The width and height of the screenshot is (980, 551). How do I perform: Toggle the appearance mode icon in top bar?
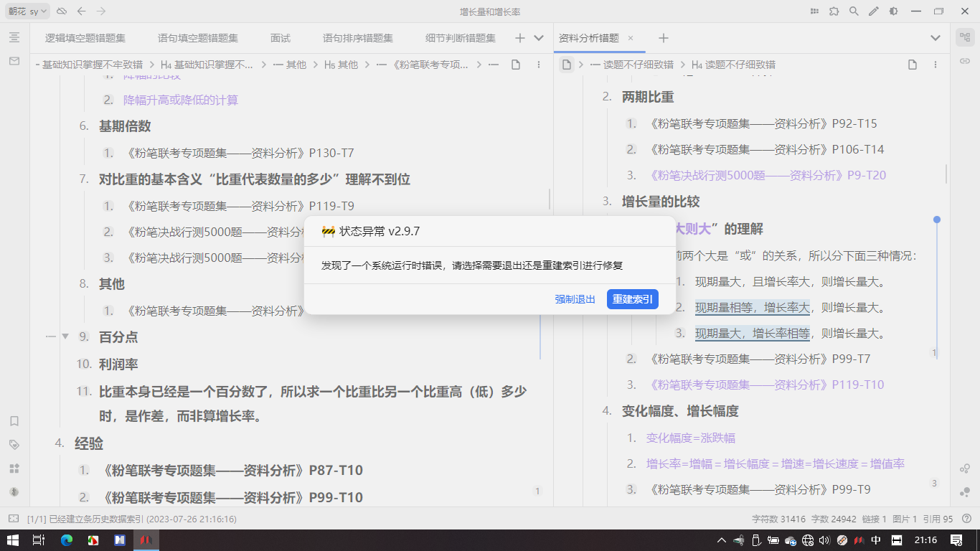pyautogui.click(x=893, y=11)
